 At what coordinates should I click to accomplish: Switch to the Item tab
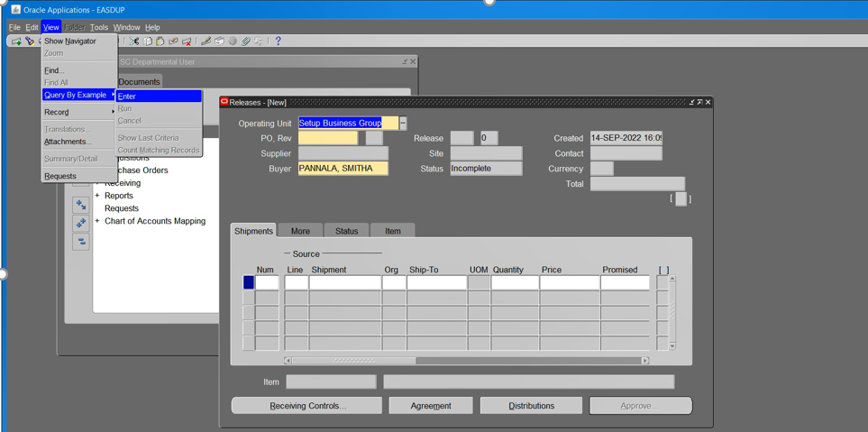pyautogui.click(x=392, y=231)
